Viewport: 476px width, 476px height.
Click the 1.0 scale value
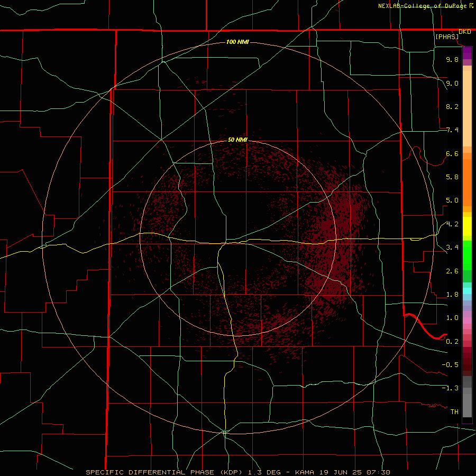click(452, 318)
